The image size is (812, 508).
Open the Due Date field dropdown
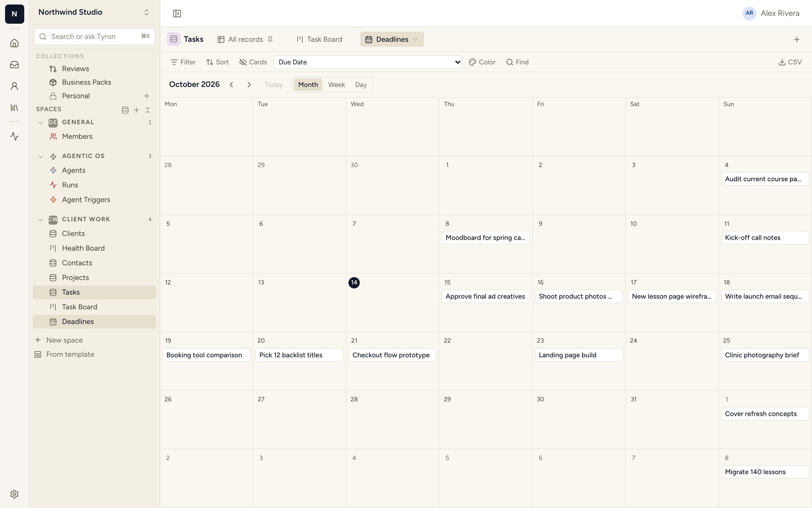(x=367, y=62)
